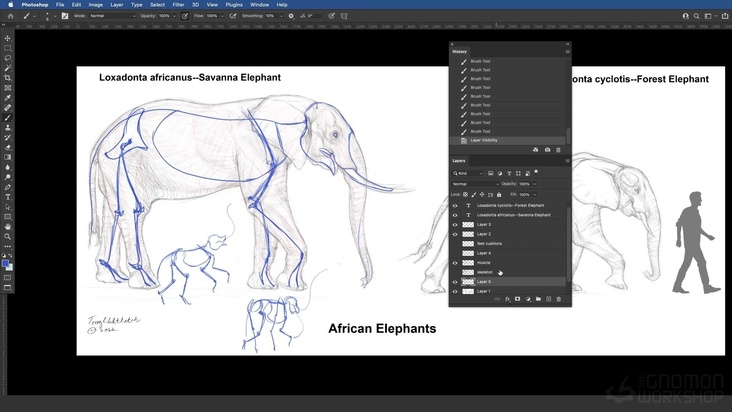Screen dimensions: 732x412
Task: Open Smoothing dropdown arrow
Action: [x=281, y=16]
